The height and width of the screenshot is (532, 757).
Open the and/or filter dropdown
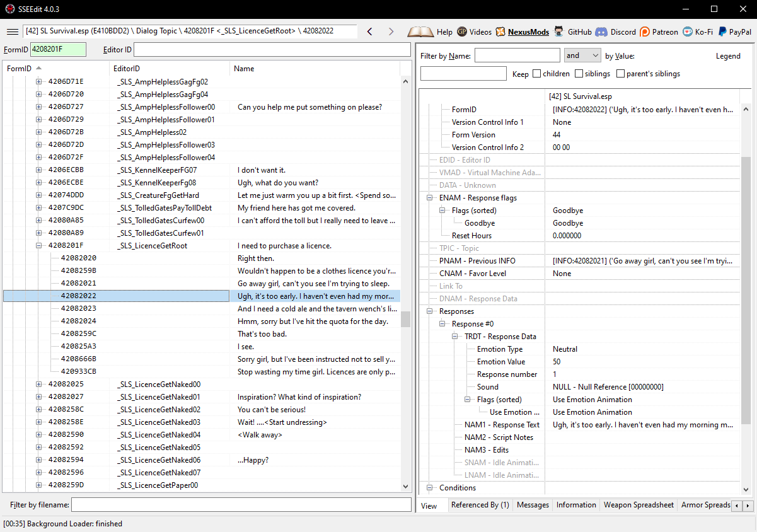pos(582,55)
